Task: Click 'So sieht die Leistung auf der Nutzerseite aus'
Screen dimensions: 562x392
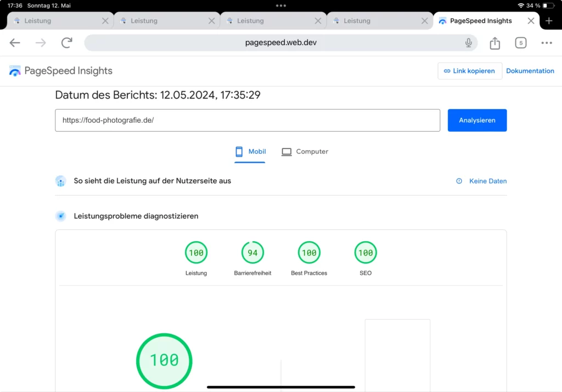Action: click(153, 181)
